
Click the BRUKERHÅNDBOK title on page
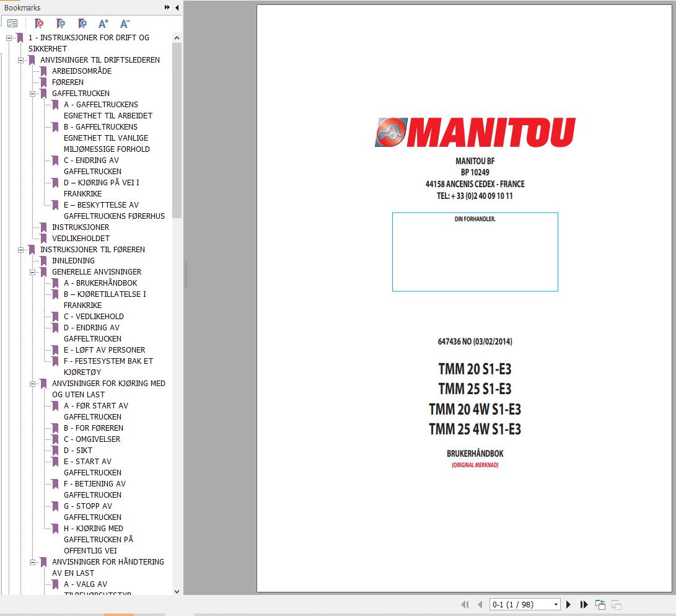tap(475, 454)
